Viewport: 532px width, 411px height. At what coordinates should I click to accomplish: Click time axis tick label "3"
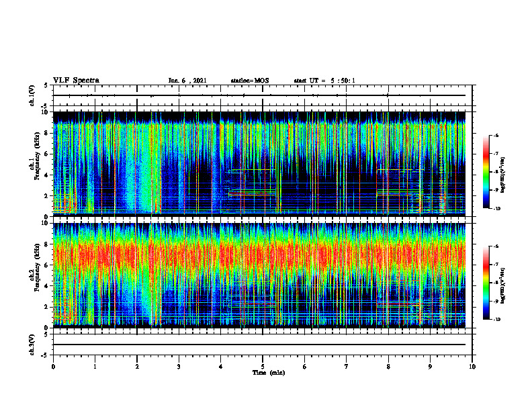pos(179,367)
